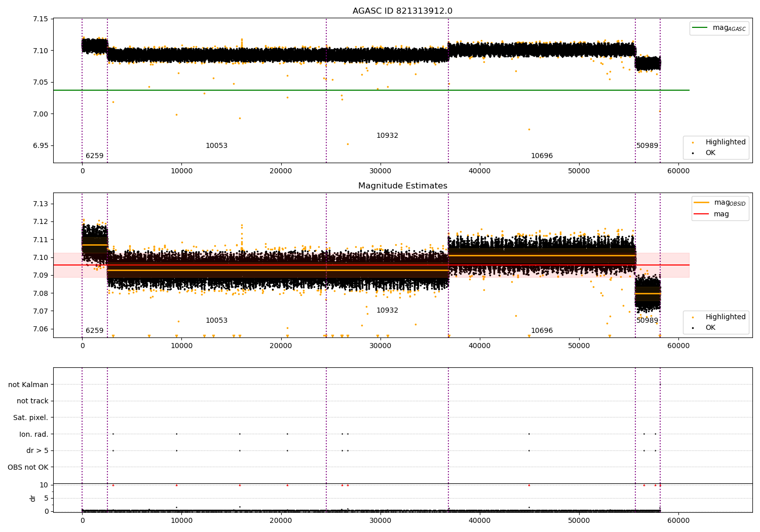Select the mag AGASC legend entry
The width and height of the screenshot is (760, 532).
[719, 28]
